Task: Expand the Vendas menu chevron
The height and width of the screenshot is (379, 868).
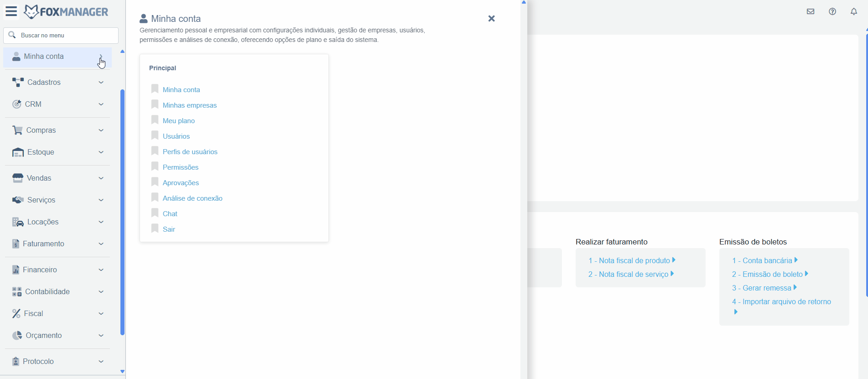Action: [101, 178]
